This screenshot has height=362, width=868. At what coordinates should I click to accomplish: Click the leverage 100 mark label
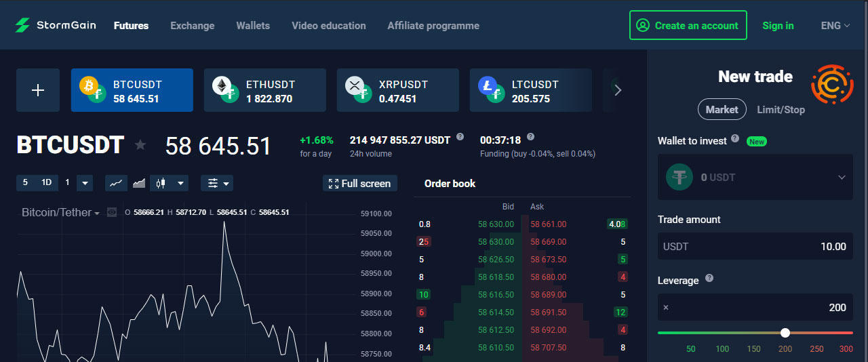(722, 348)
